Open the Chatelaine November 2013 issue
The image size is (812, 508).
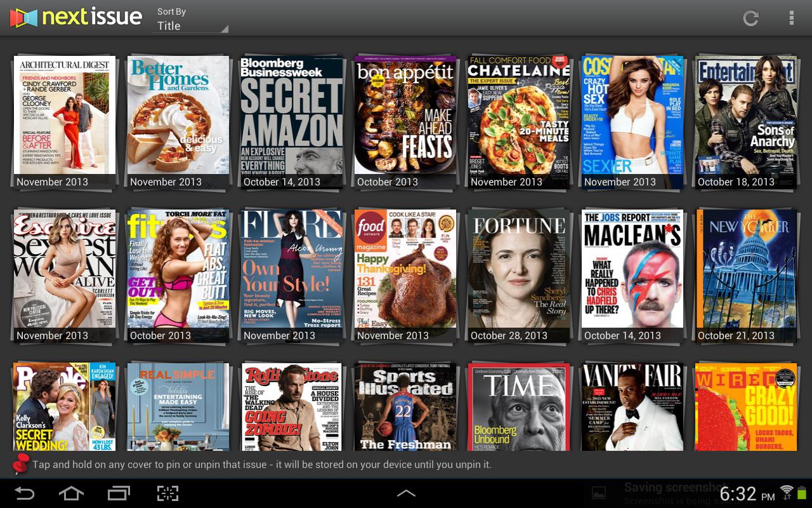pos(519,123)
